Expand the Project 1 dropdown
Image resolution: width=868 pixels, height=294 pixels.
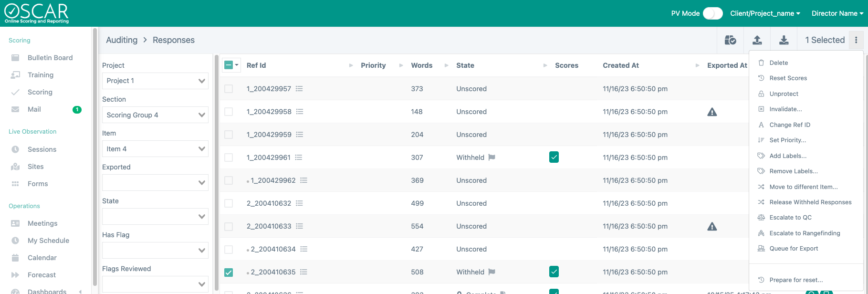coord(155,81)
